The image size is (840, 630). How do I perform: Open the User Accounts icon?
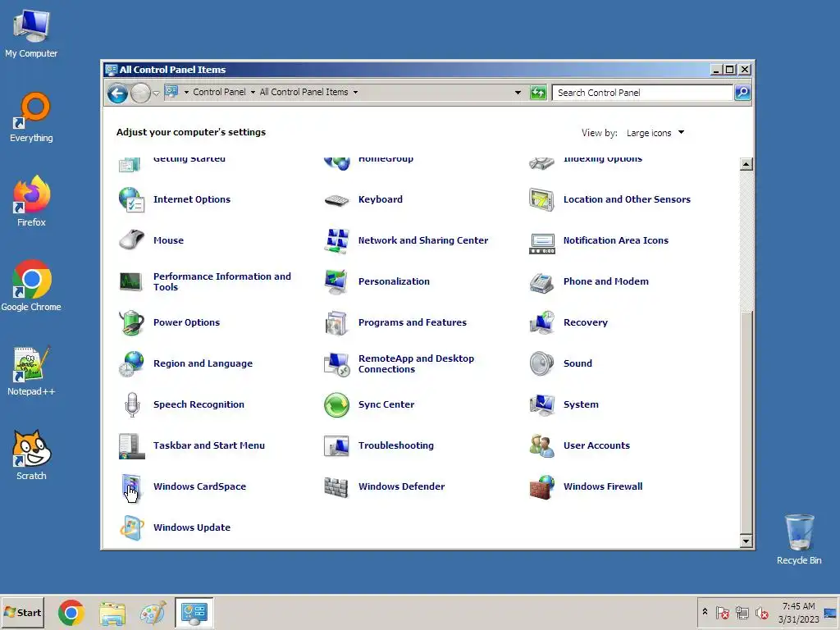tap(541, 445)
